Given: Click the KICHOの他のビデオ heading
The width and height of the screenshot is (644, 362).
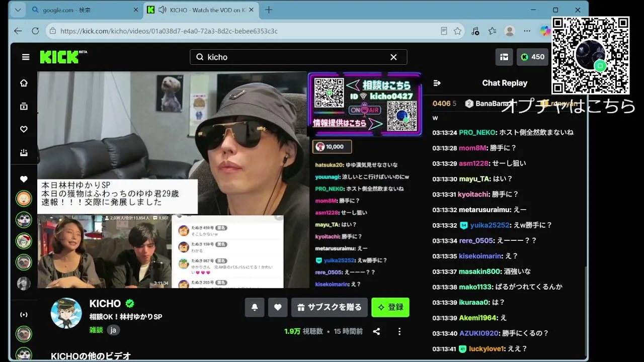Looking at the screenshot, I should pos(91,356).
